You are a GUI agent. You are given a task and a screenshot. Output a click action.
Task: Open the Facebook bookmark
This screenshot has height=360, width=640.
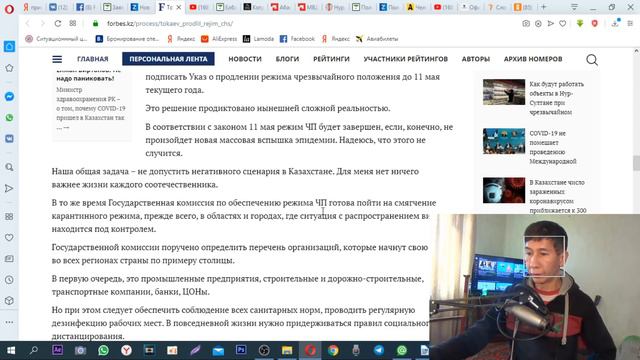[x=298, y=39]
